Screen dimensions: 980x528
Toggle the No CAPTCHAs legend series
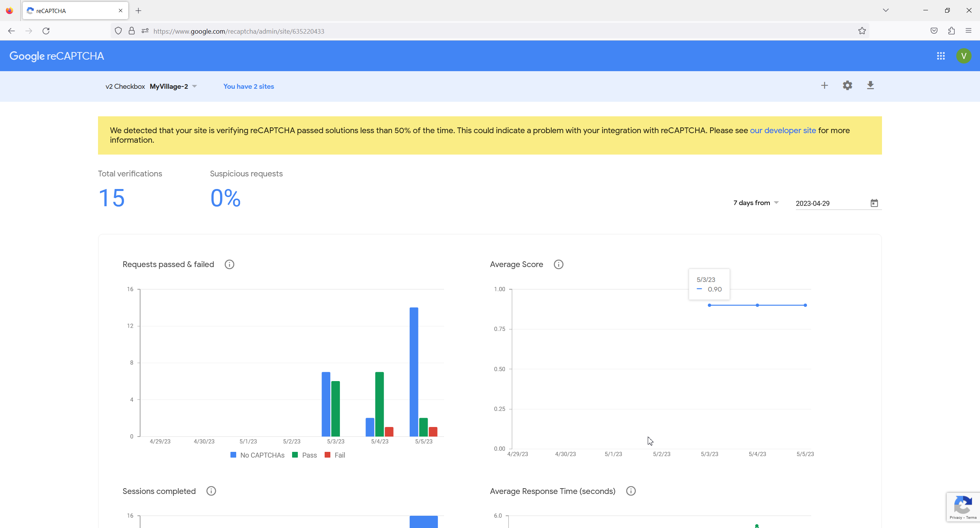pos(258,455)
